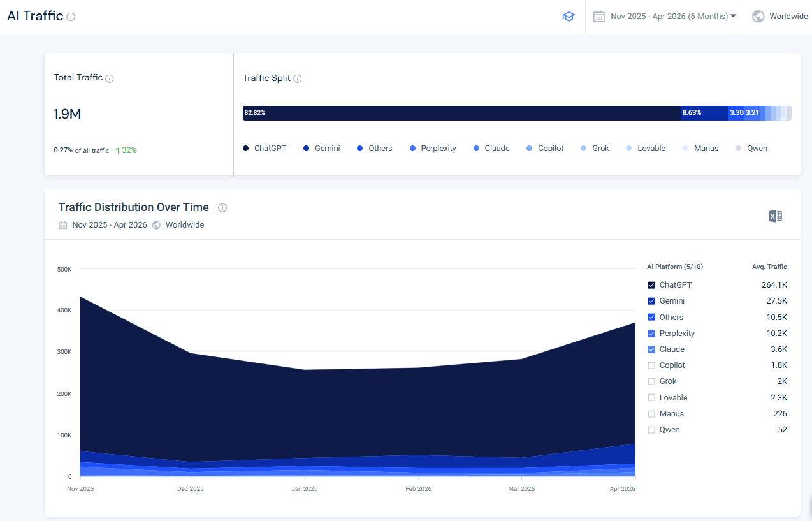Uncheck the ChatGPT platform checkbox
The height and width of the screenshot is (521, 812).
(x=651, y=285)
